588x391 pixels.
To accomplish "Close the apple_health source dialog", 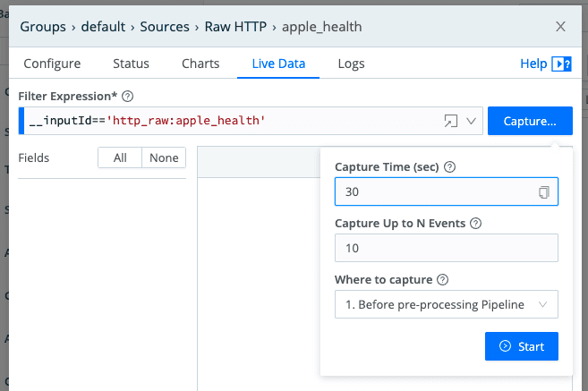I will coord(561,27).
